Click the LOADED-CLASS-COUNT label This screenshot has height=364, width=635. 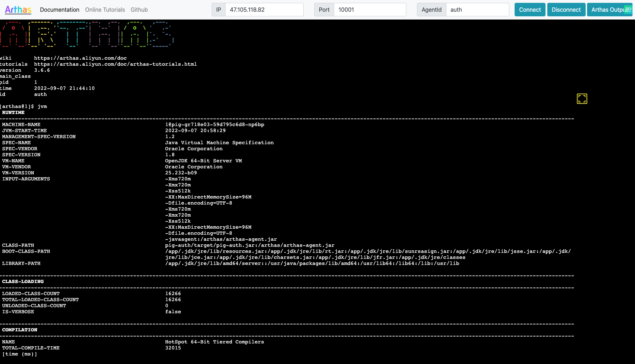[31, 294]
